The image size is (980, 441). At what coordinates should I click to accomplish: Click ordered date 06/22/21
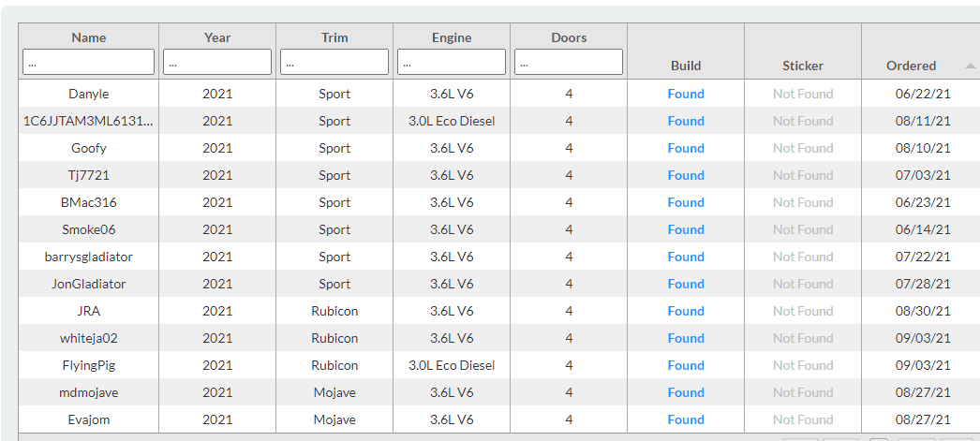(923, 94)
